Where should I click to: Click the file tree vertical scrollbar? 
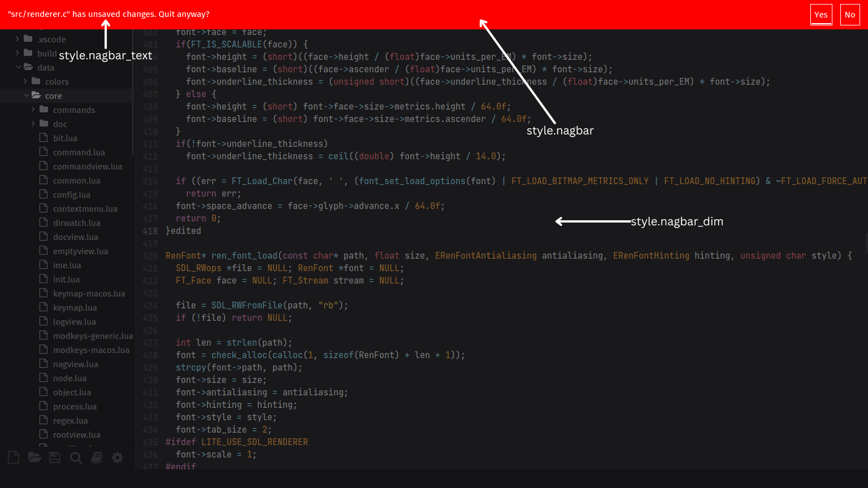click(133, 93)
